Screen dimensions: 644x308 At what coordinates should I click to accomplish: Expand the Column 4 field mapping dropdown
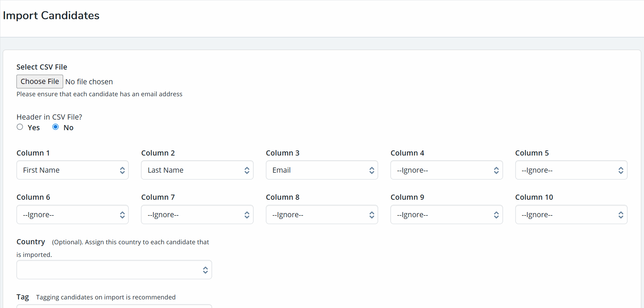pos(446,170)
